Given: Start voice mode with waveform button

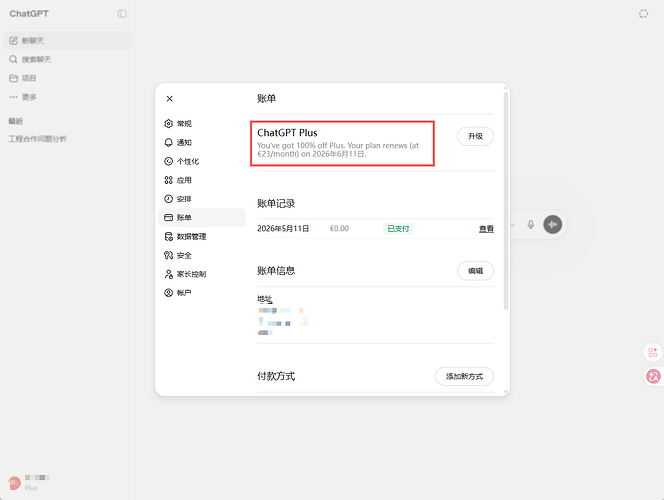Looking at the screenshot, I should pyautogui.click(x=553, y=224).
